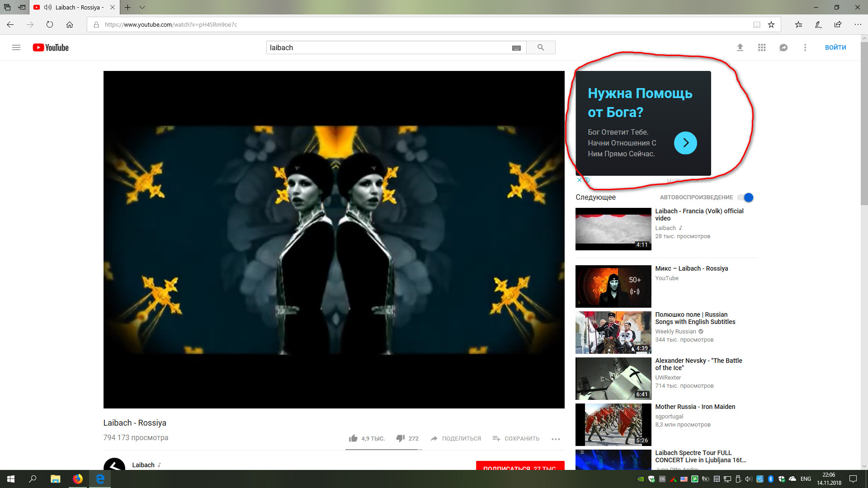
Task: Open the on-screen keyboard icon in search box
Action: (516, 48)
